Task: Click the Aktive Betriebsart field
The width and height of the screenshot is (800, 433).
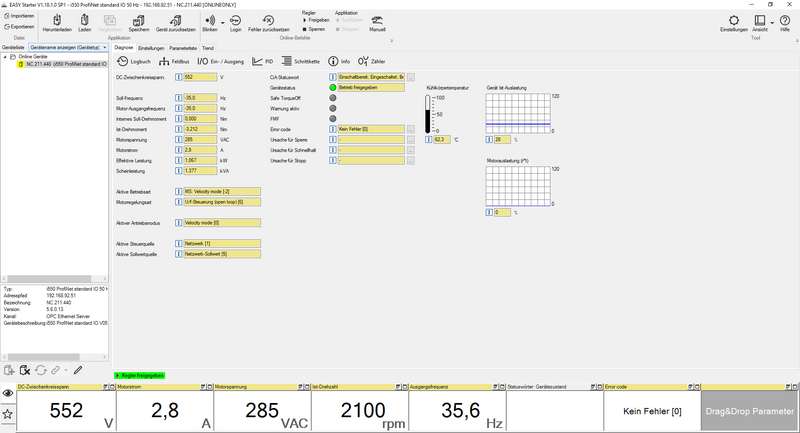Action: point(222,191)
